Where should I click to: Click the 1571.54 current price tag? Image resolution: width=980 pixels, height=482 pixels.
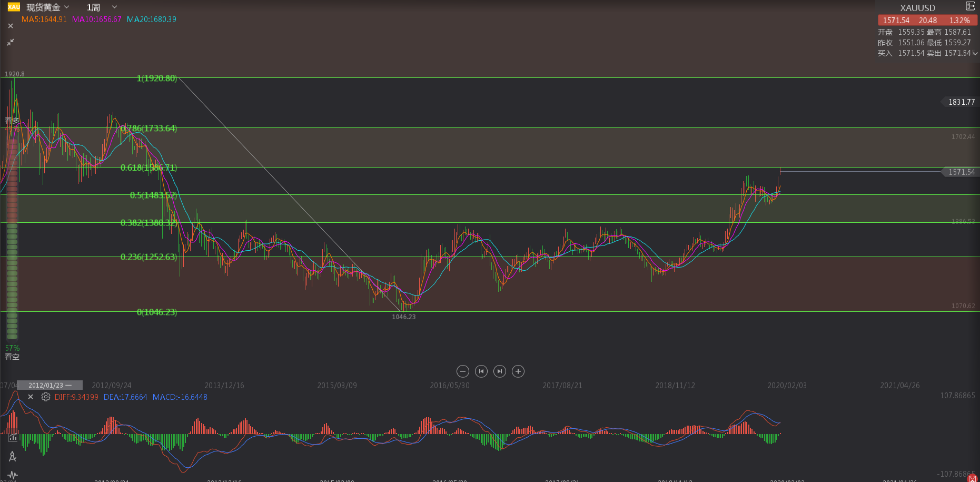click(961, 172)
